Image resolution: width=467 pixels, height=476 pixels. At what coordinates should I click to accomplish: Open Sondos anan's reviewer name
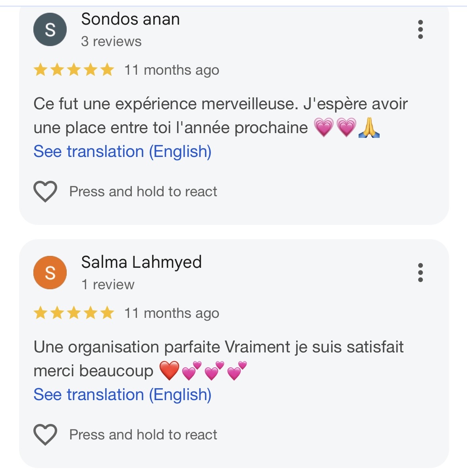click(x=130, y=19)
